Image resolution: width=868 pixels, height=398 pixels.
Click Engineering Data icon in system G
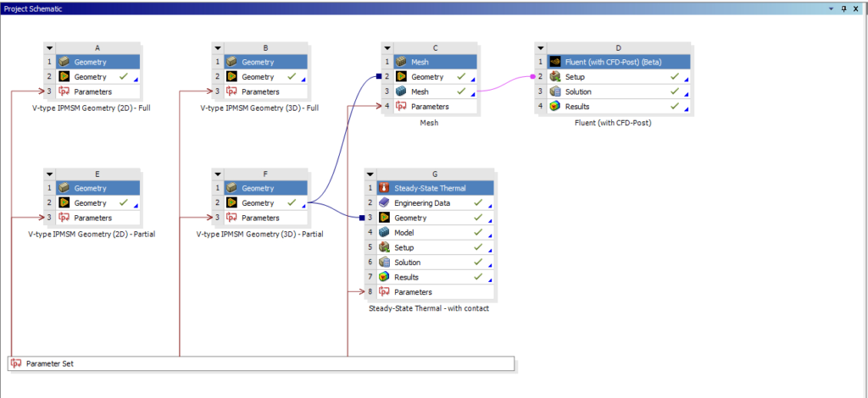click(x=384, y=203)
